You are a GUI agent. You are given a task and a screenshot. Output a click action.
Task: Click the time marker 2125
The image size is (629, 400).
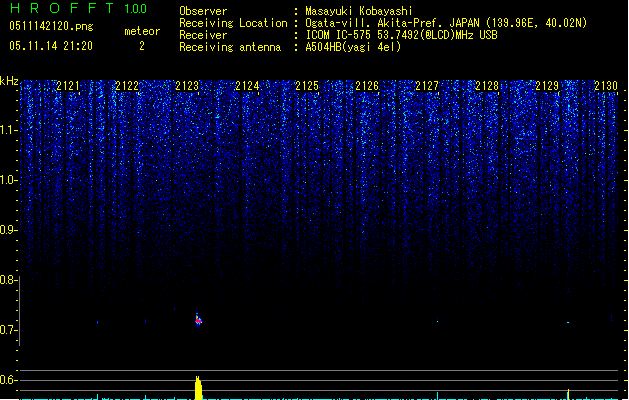pyautogui.click(x=307, y=86)
